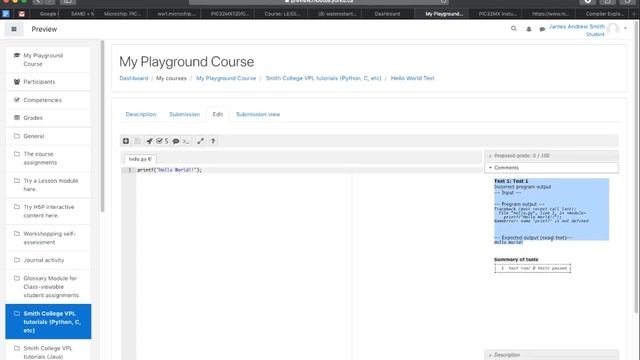Click the page vertical scrollbar on right
Screen dimensions: 640x360
pyautogui.click(x=637, y=167)
